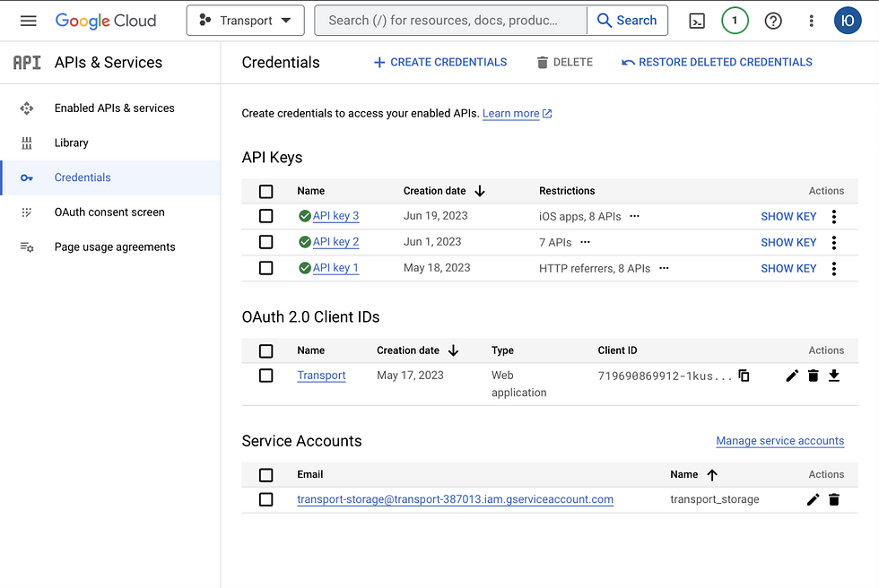Click the Google Cloud logo
Screen dimensions: 879x588
tap(106, 21)
